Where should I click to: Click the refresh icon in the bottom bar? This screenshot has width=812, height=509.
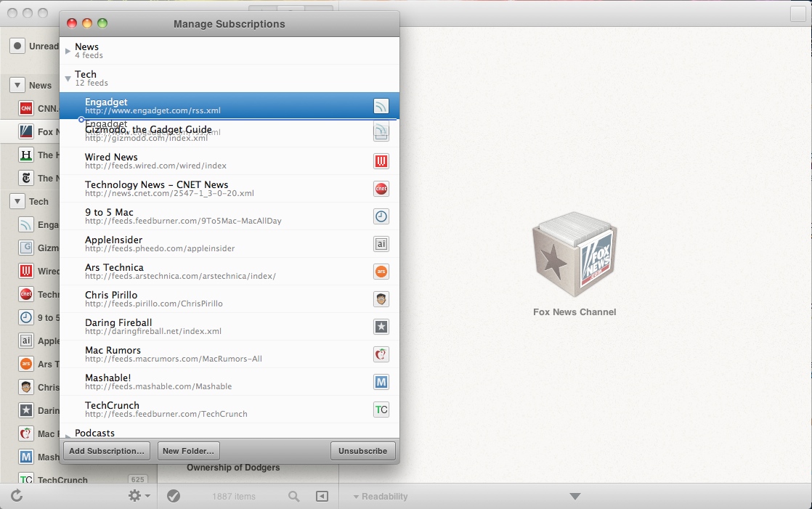[17, 496]
